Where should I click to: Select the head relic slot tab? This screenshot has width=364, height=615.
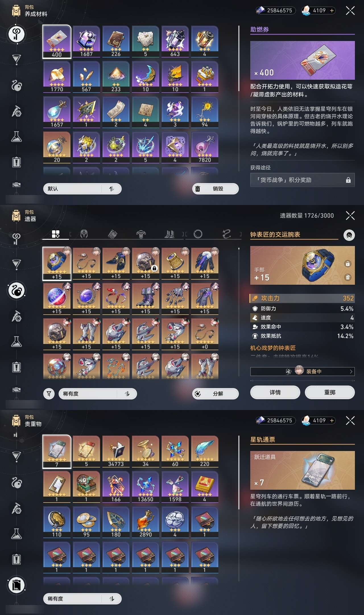[x=84, y=234]
